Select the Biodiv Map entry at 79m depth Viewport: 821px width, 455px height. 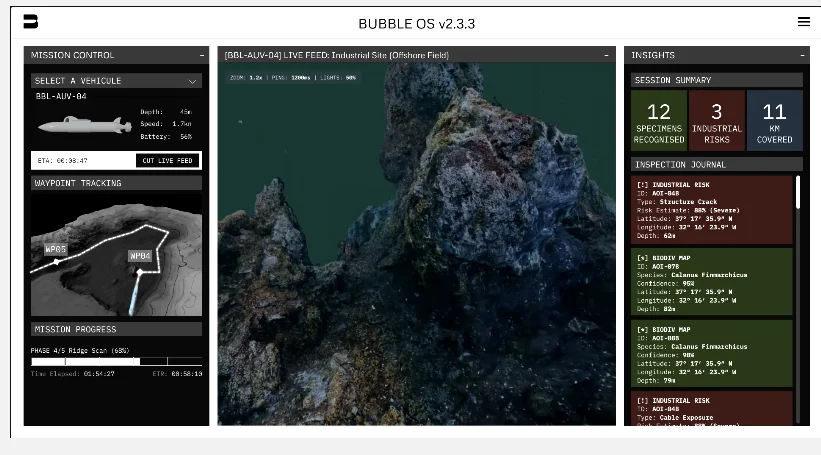712,354
